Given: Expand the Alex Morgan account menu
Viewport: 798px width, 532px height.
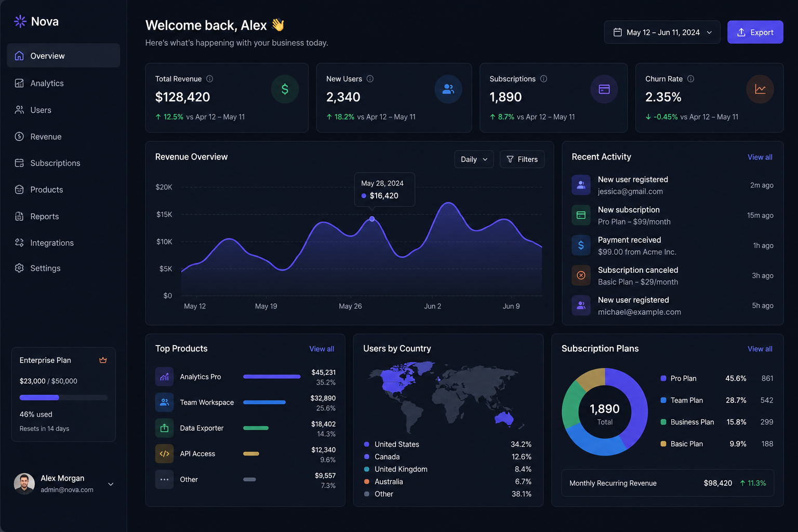Looking at the screenshot, I should (111, 484).
